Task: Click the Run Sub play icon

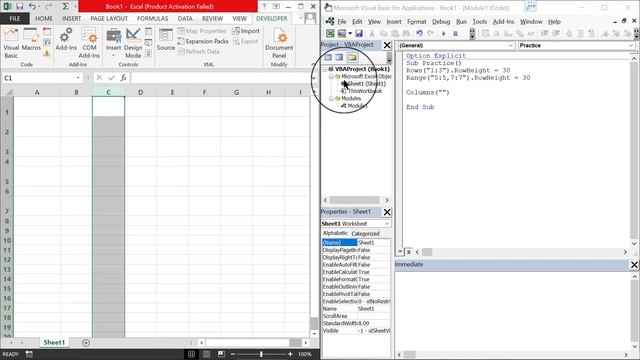Action: coord(444,33)
